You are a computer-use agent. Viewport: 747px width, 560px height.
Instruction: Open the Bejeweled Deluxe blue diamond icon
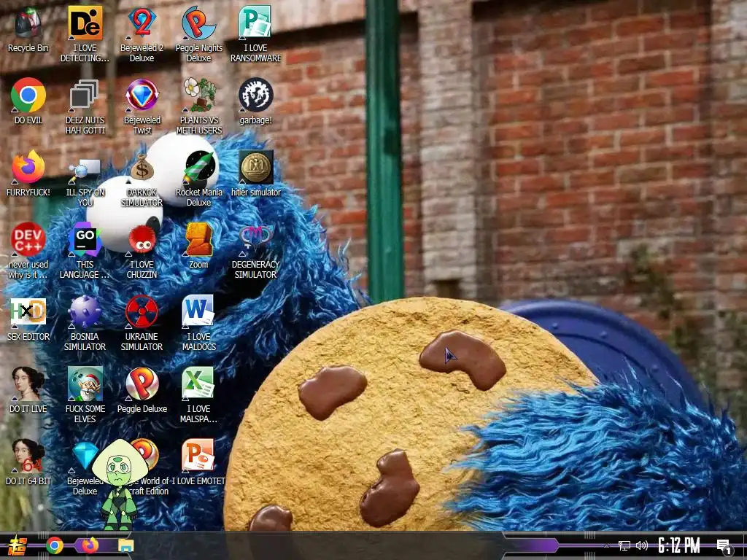84,456
